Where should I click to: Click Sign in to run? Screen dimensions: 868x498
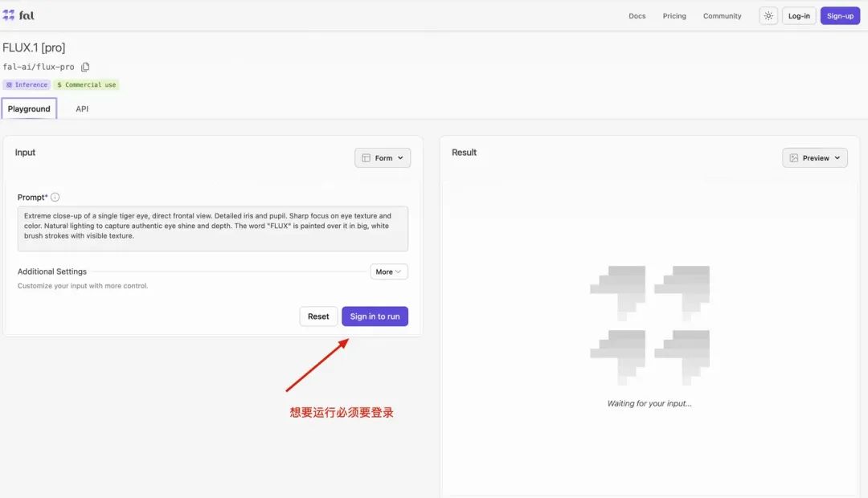point(375,316)
